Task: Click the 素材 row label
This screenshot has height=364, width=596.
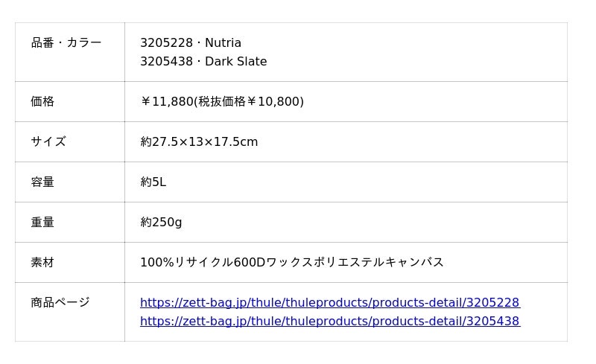Action: (x=42, y=262)
